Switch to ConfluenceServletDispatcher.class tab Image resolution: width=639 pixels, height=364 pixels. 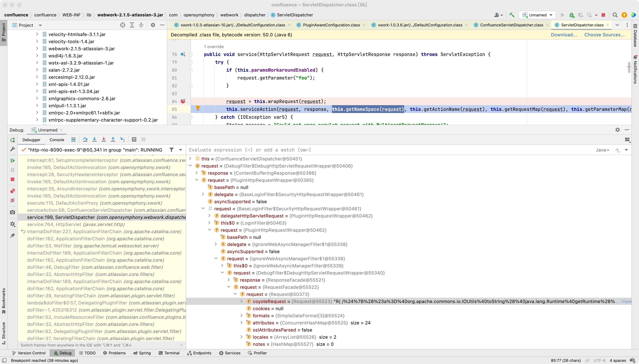(511, 25)
